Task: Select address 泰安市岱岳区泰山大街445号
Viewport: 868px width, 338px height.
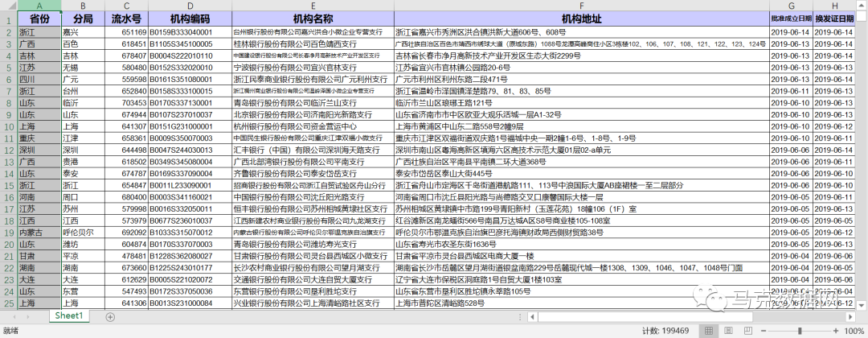Action: (582, 174)
